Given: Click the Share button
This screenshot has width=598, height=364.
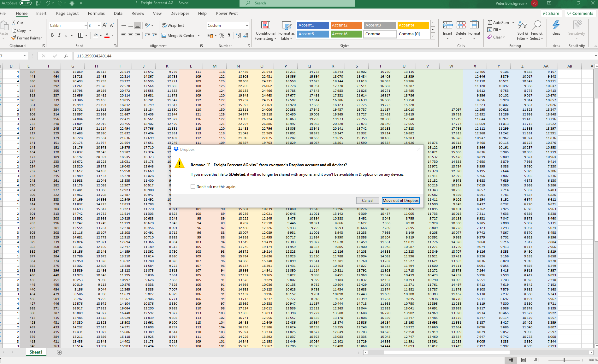Looking at the screenshot, I should (x=551, y=13).
